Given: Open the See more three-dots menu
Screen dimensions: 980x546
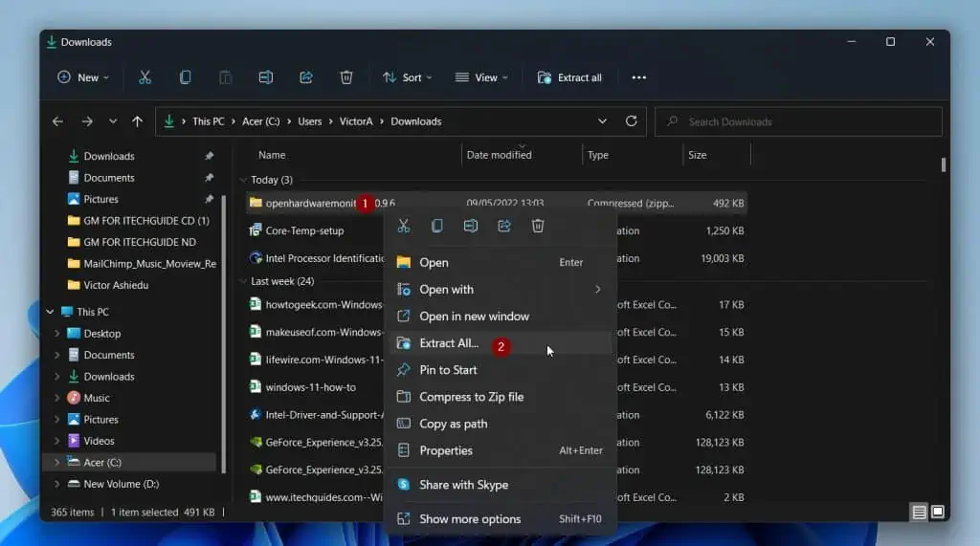Looking at the screenshot, I should pos(638,77).
